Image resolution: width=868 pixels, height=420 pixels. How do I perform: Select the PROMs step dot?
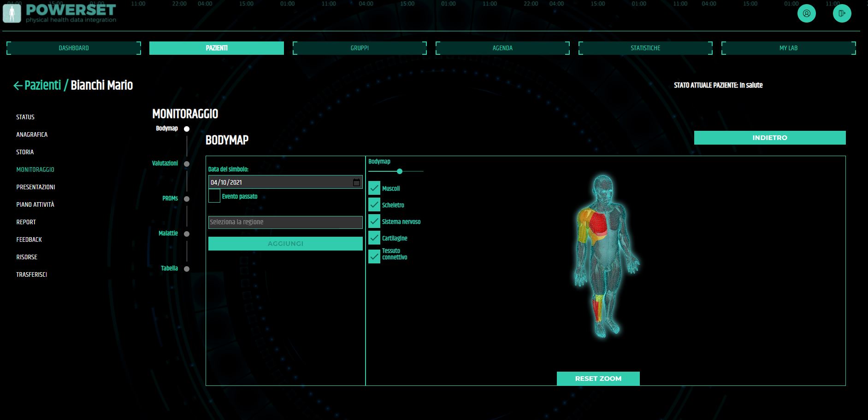pyautogui.click(x=187, y=199)
